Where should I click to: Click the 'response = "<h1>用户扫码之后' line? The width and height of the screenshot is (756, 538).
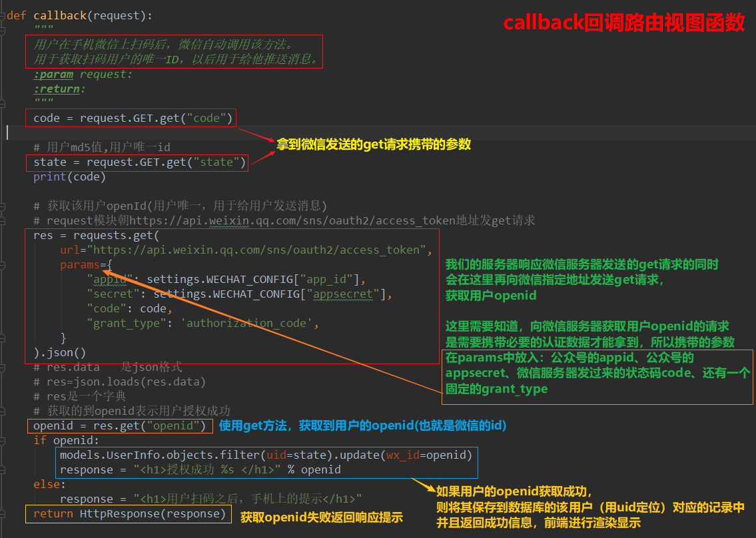pos(211,499)
